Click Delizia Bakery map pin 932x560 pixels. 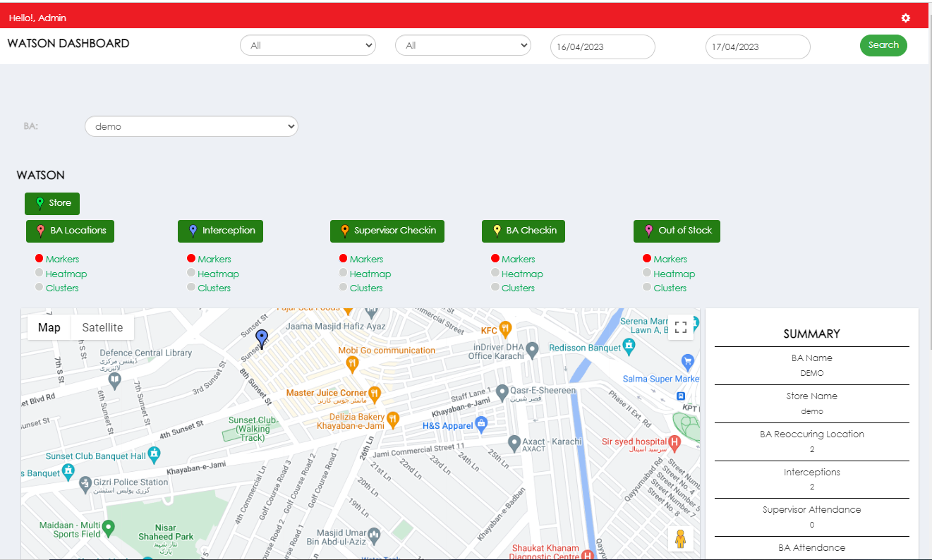pos(394,419)
